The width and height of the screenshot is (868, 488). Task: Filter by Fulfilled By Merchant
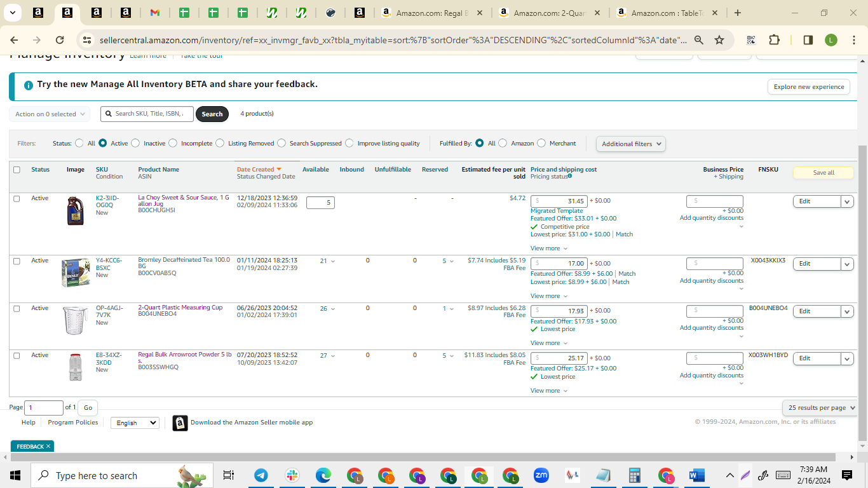point(541,143)
